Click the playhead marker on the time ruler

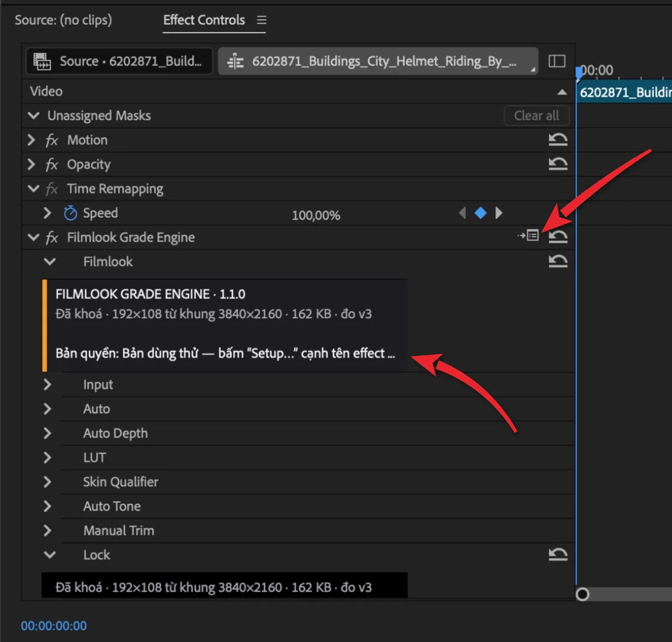tap(579, 73)
